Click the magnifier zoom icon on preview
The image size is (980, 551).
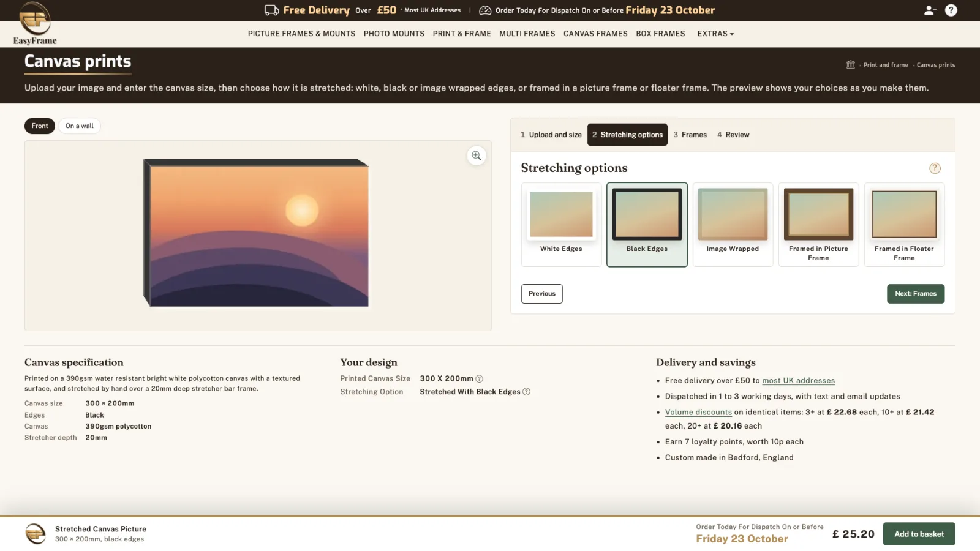coord(477,156)
